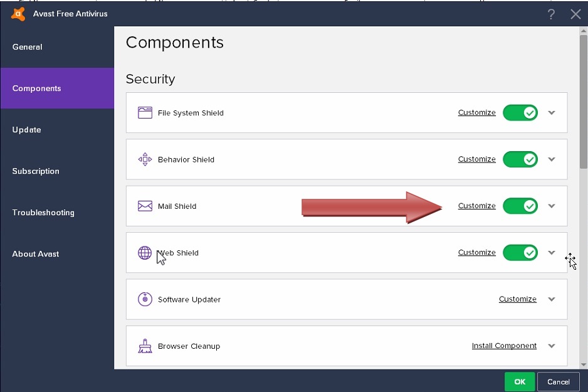Viewport: 588px width, 392px height.
Task: Open the About Avast page
Action: coord(57,254)
